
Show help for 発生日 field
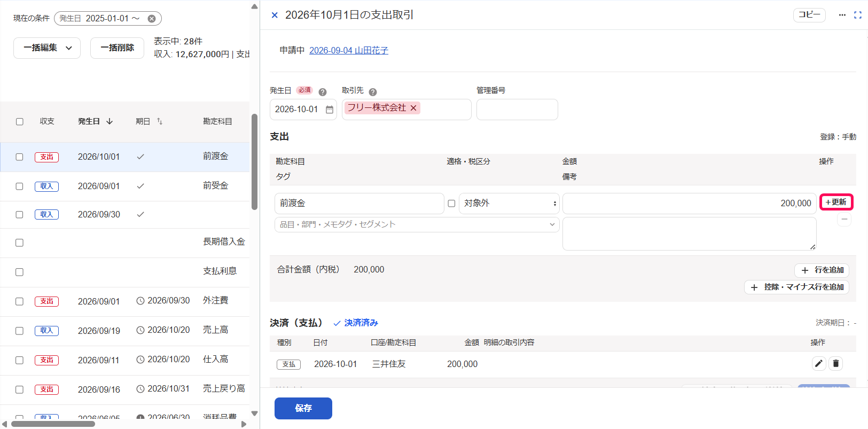tap(323, 92)
